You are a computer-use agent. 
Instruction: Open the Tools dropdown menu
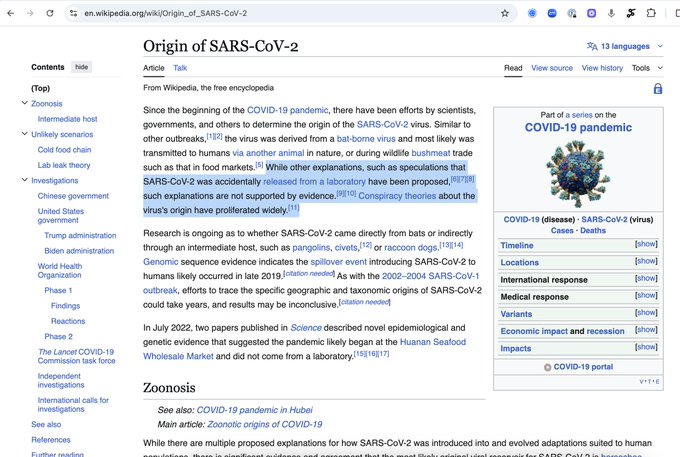tap(647, 68)
